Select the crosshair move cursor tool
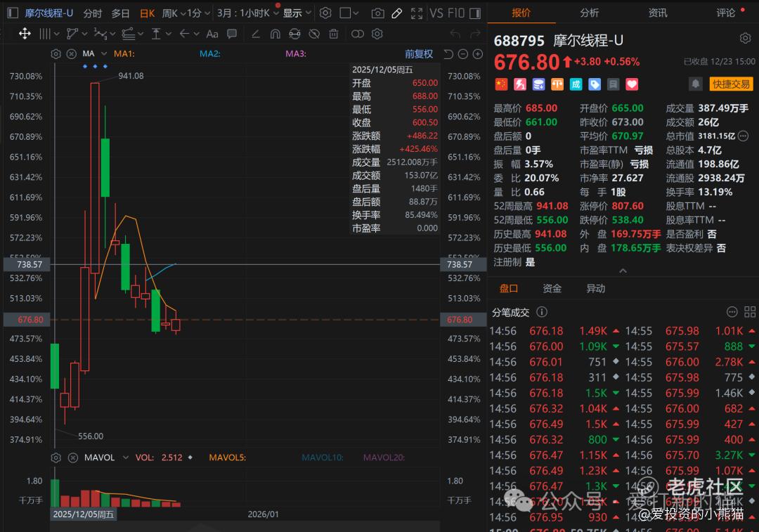Image resolution: width=759 pixels, height=532 pixels. pos(25,34)
